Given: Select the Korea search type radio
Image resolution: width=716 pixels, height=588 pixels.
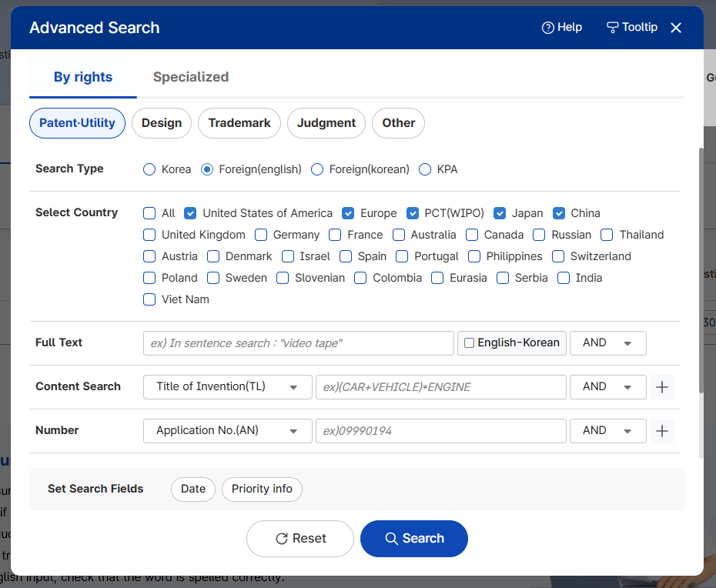Looking at the screenshot, I should [149, 169].
